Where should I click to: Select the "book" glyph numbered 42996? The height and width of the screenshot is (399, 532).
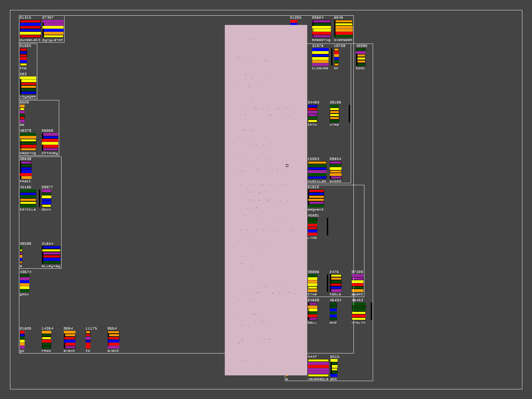tap(361, 57)
